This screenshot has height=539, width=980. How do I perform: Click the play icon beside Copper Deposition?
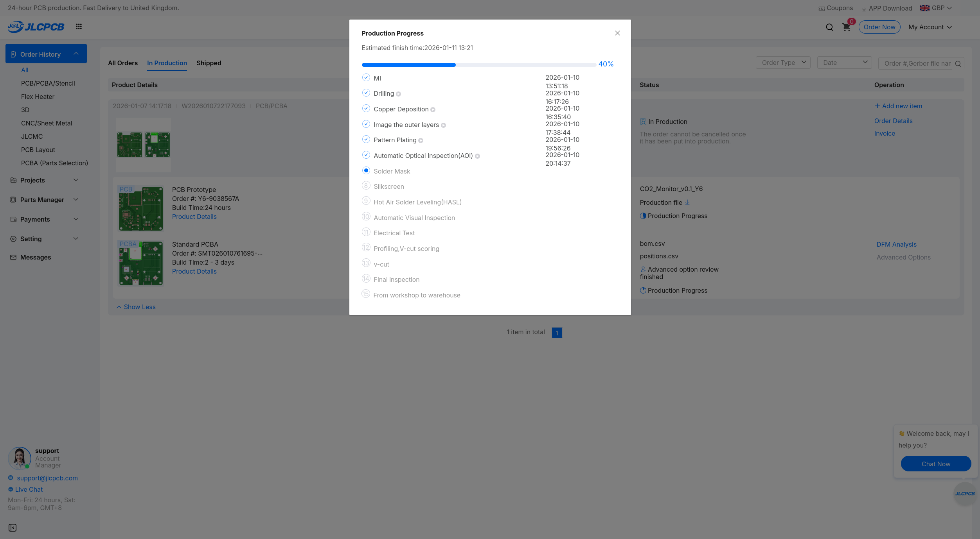pyautogui.click(x=433, y=109)
